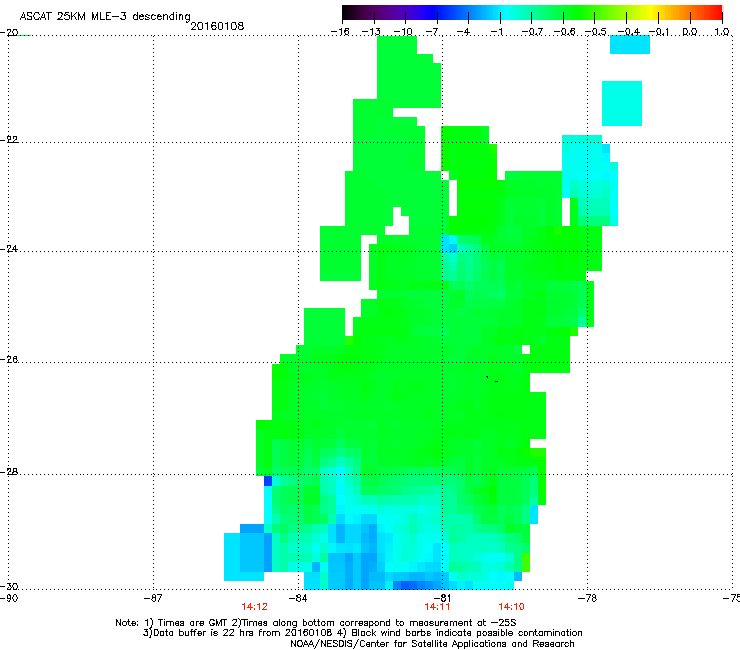Click the "ASCAT 25KM MLE-3 descending" title
740x650 pixels.
[x=105, y=16]
